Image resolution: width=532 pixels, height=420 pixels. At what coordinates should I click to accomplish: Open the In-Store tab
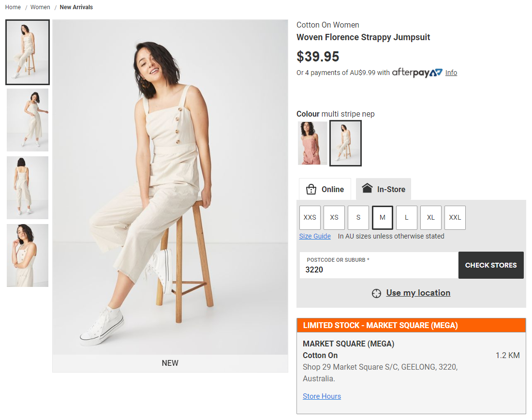click(384, 189)
